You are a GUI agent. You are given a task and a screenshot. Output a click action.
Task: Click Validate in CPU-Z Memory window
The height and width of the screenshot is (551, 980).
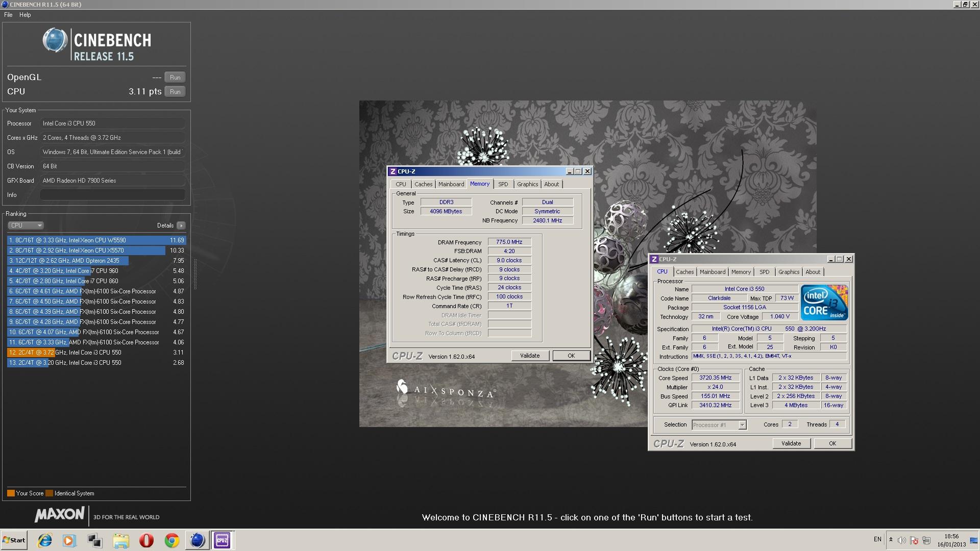point(530,356)
